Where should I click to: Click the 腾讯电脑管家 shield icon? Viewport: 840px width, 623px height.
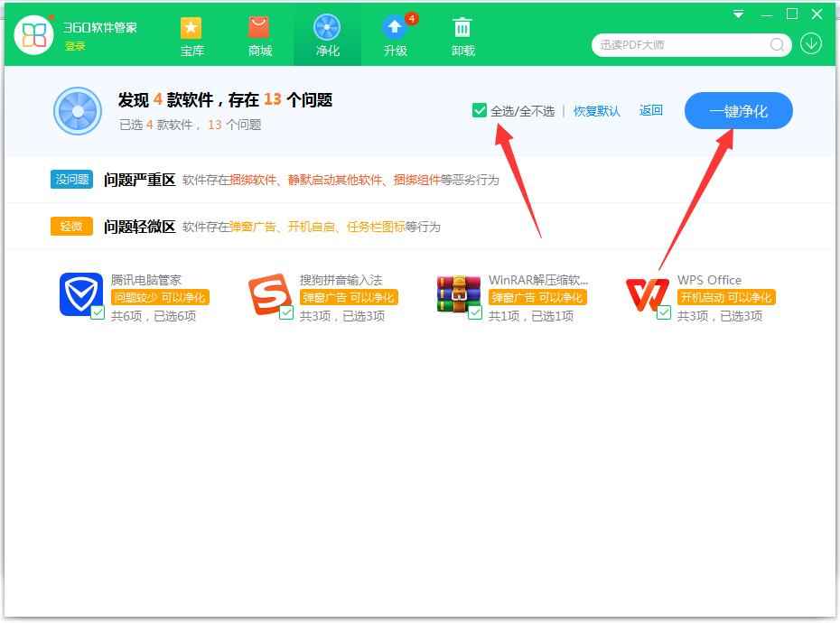(81, 294)
